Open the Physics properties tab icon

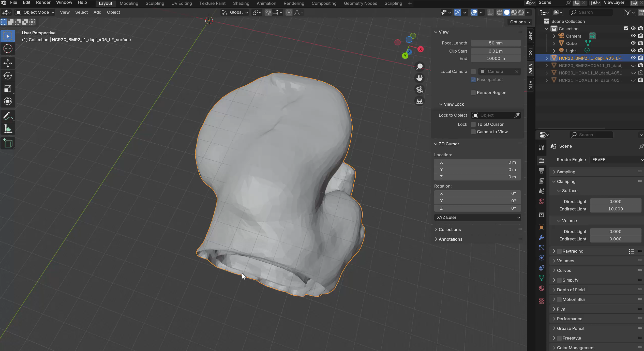coord(542,258)
